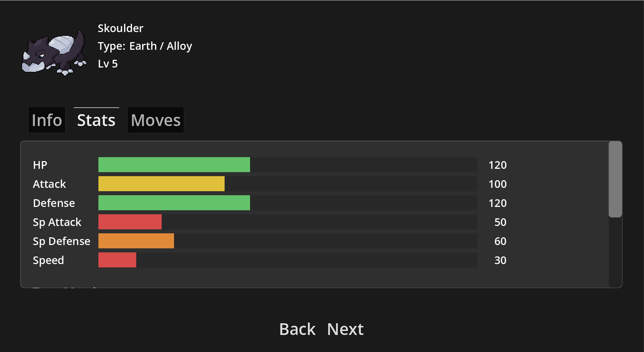The height and width of the screenshot is (352, 644).
Task: Click the orange Sp Defense bar
Action: click(x=136, y=241)
